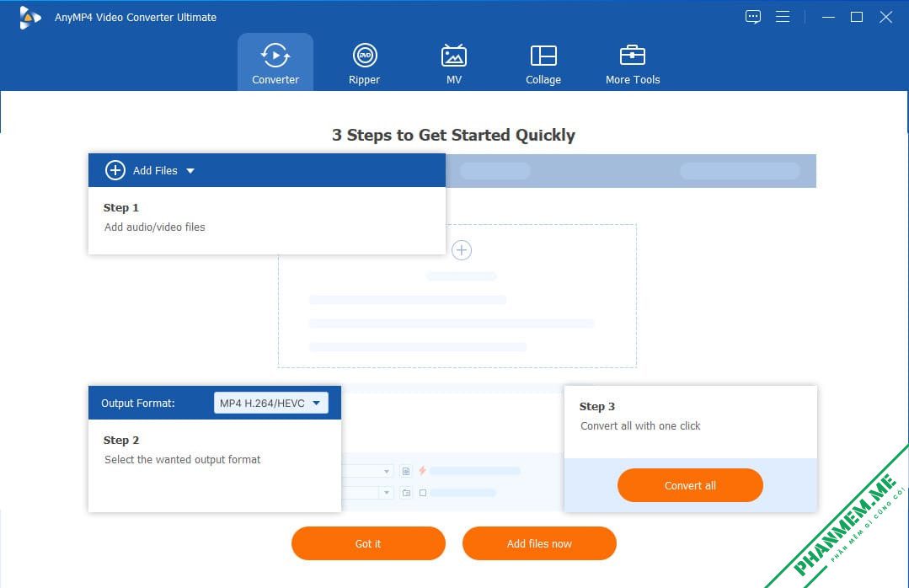This screenshot has height=588, width=909.
Task: Click the output folder icon
Action: point(406,493)
